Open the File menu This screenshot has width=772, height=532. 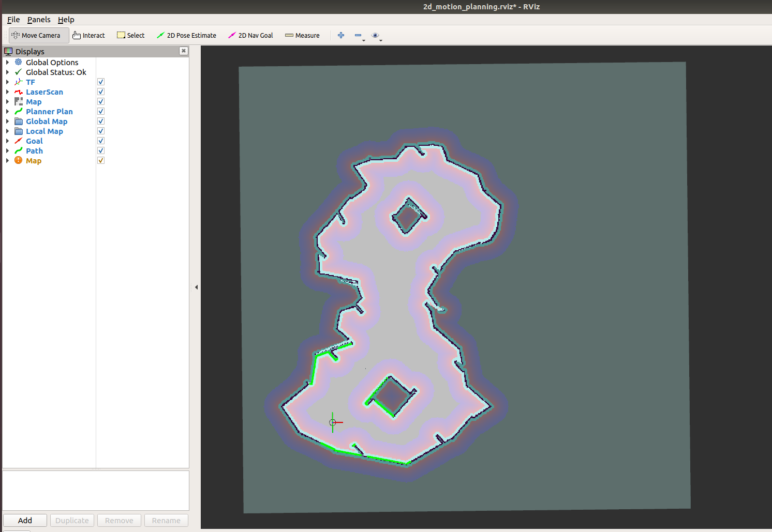(13, 20)
